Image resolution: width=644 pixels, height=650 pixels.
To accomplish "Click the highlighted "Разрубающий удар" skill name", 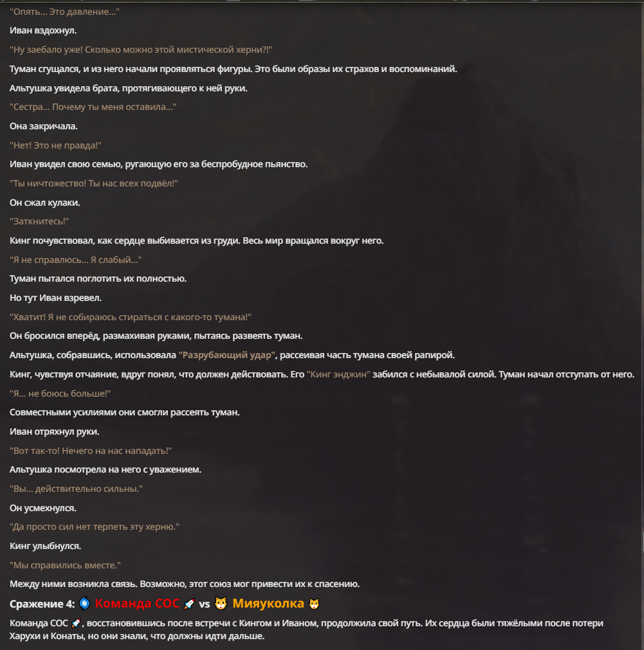I will click(x=227, y=356).
